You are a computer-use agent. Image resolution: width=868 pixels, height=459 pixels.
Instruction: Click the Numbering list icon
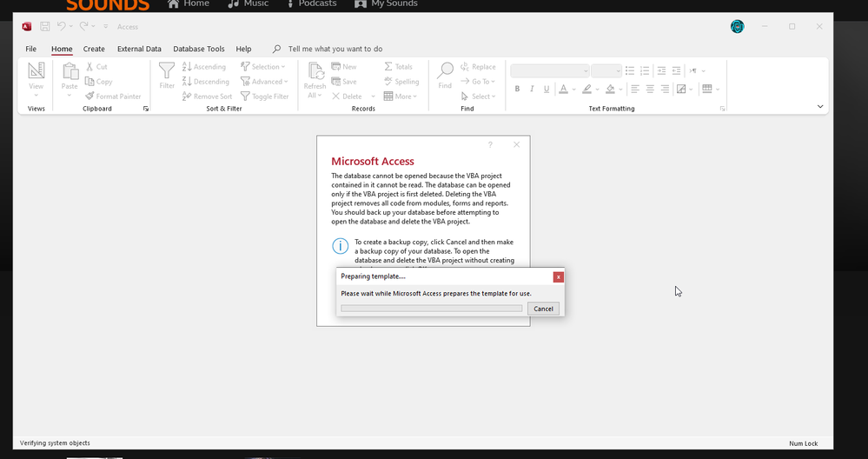point(645,71)
